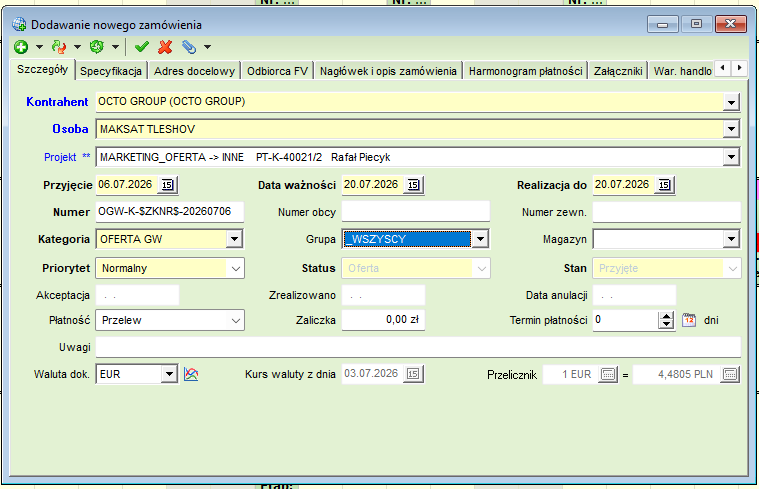The image size is (759, 489).
Task: Expand the Osoba dropdown
Action: pos(731,129)
